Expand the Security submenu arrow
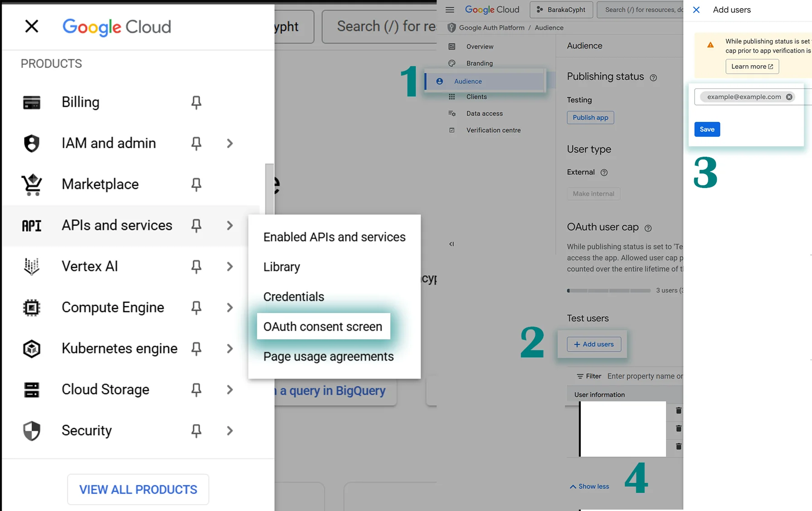This screenshot has width=812, height=511. pos(230,430)
